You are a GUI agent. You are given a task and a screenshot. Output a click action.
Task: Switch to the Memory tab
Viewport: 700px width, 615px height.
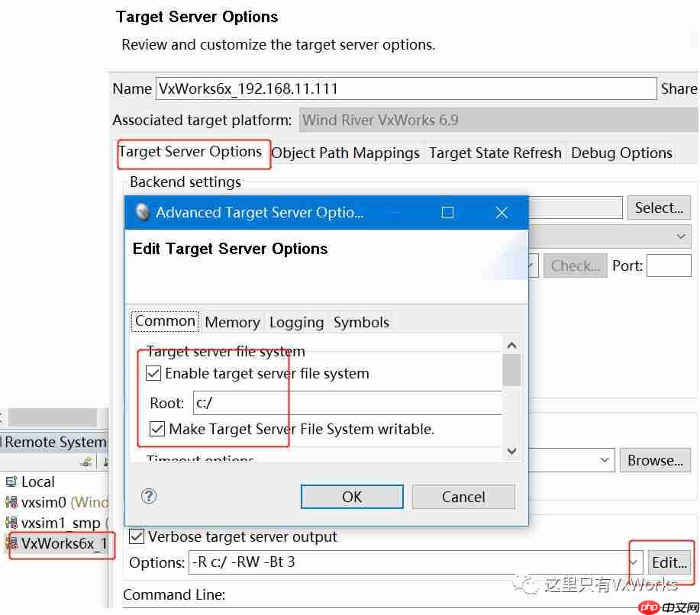tap(233, 322)
